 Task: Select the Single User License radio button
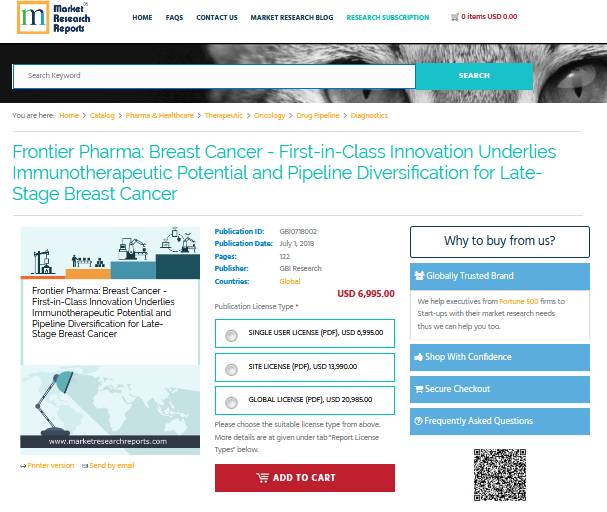[x=232, y=335]
